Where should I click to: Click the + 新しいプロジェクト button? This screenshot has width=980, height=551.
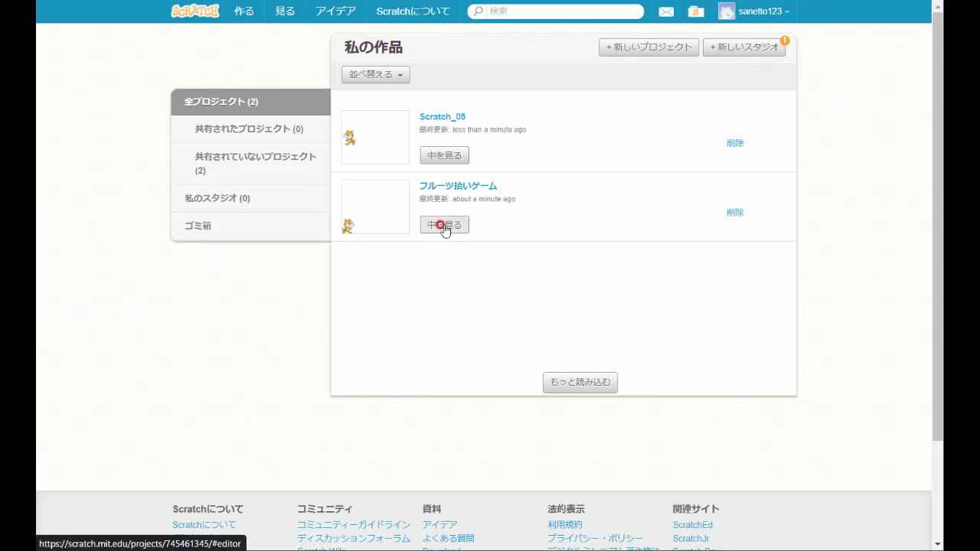(x=648, y=47)
